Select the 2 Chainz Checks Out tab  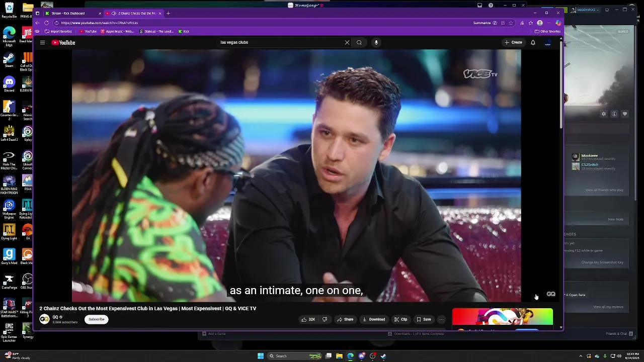[133, 13]
